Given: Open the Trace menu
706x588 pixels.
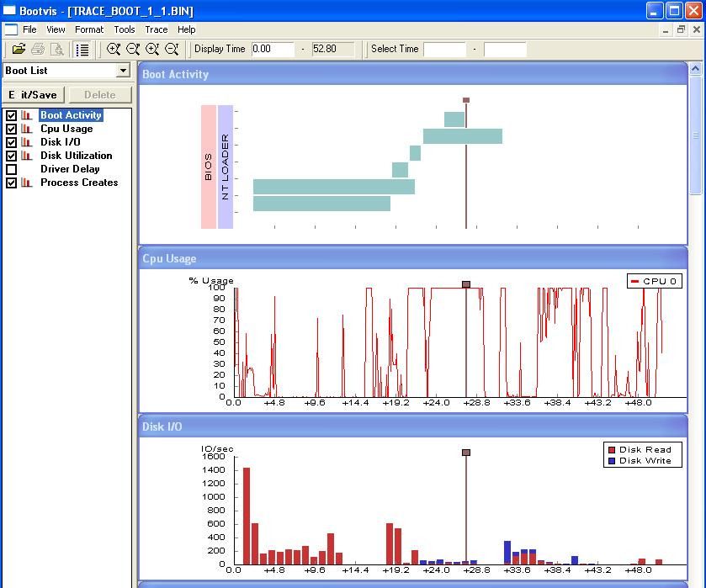Looking at the screenshot, I should 157,29.
